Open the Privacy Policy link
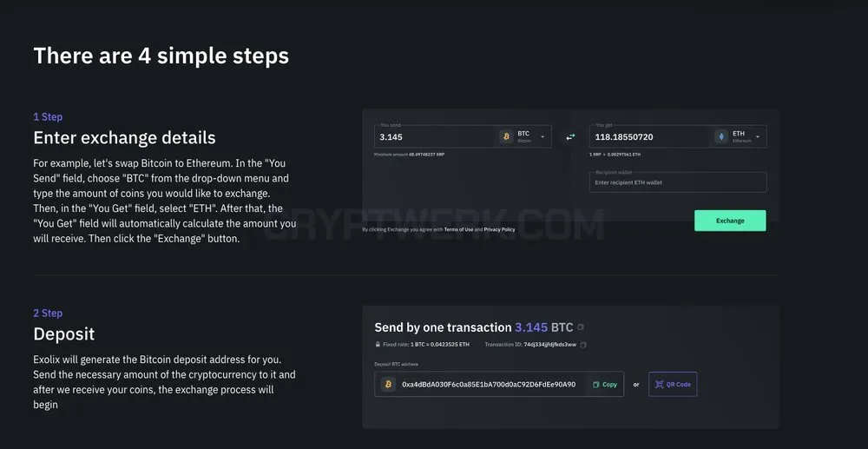868x449 pixels. point(499,229)
